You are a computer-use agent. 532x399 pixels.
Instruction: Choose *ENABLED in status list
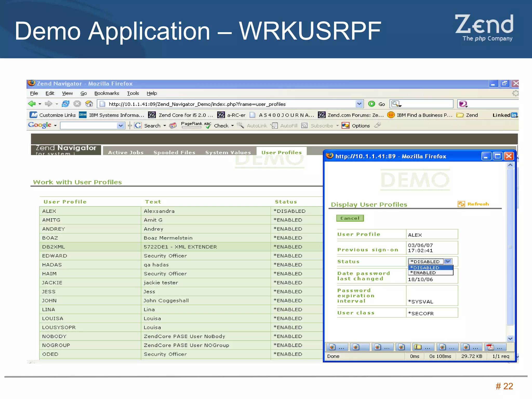(430, 273)
